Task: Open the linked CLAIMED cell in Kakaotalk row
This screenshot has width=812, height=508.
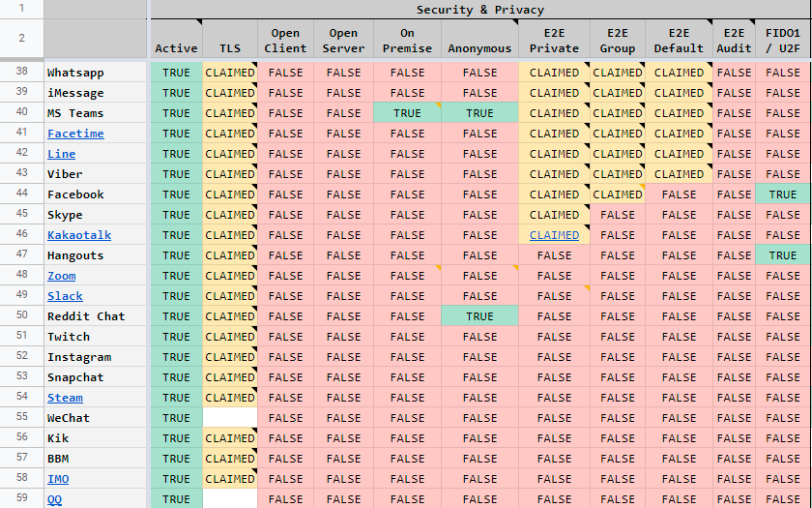Action: tap(554, 235)
